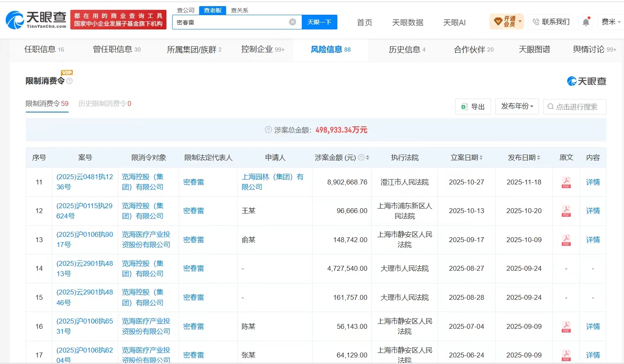This screenshot has height=364, width=624.
Task: Open the 控制企业 tab
Action: point(263,49)
